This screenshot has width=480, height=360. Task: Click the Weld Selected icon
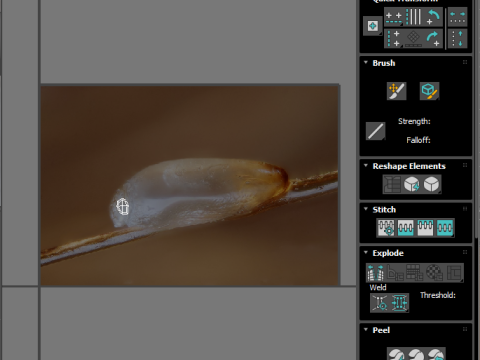coord(399,303)
